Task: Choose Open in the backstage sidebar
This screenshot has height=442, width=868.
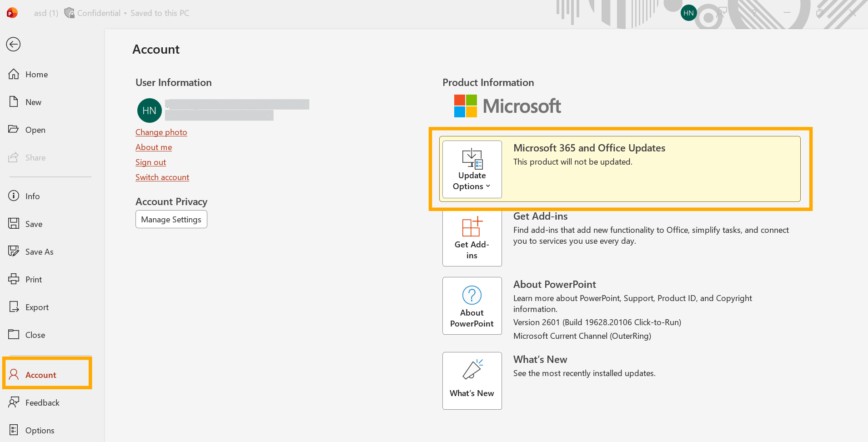Action: click(27, 130)
